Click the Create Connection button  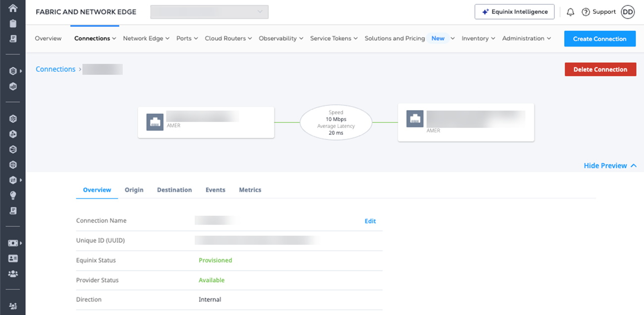tap(599, 39)
